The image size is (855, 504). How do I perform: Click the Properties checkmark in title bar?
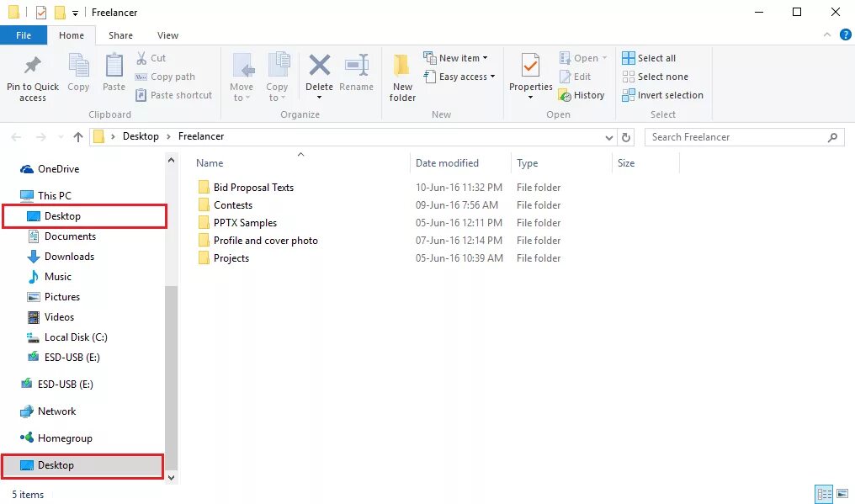(x=41, y=12)
